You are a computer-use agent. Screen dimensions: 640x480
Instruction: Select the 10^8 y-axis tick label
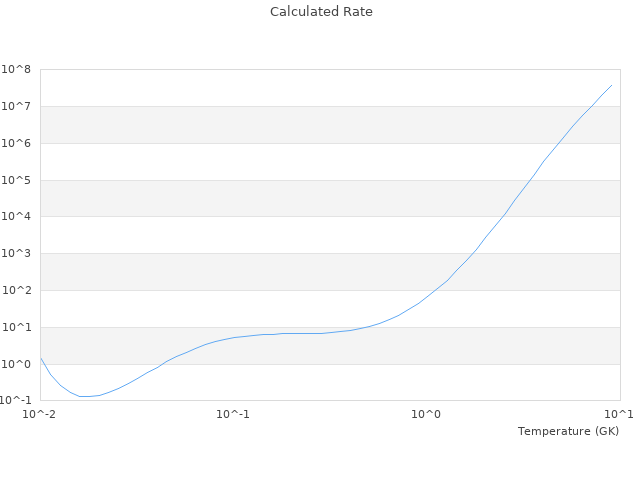pyautogui.click(x=17, y=69)
